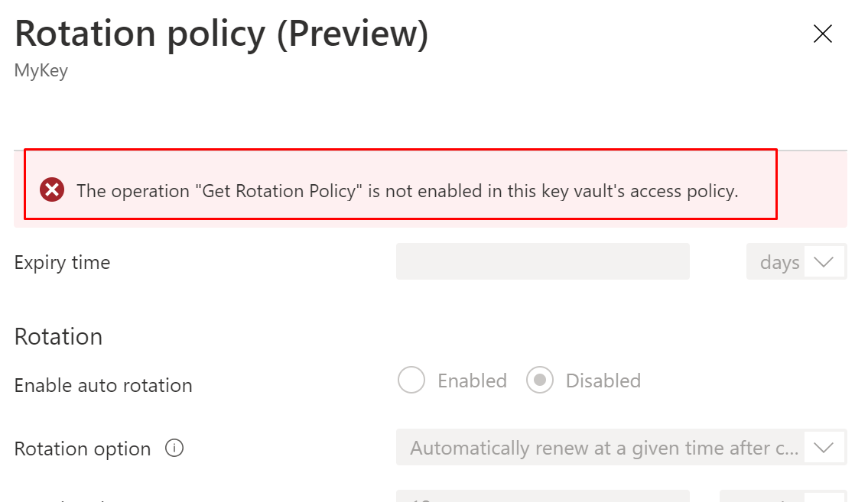Screen dimensions: 868x502
Task: Click the chevron arrow of Rotation option dropdown
Action: coord(824,448)
